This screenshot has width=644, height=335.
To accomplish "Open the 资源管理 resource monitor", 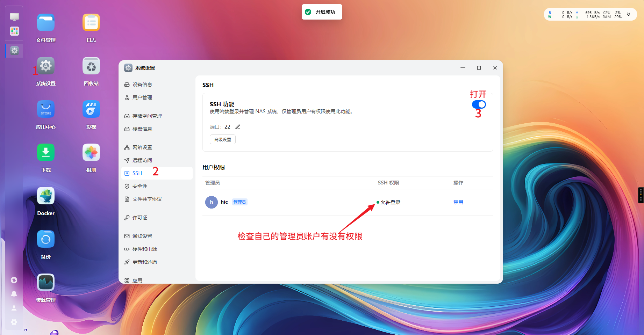I will pyautogui.click(x=46, y=283).
